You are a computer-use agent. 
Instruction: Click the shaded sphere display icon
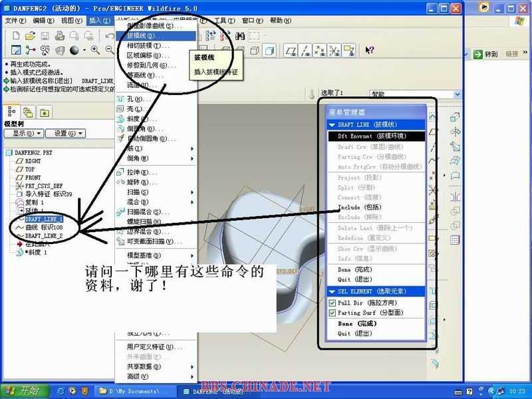click(74, 51)
